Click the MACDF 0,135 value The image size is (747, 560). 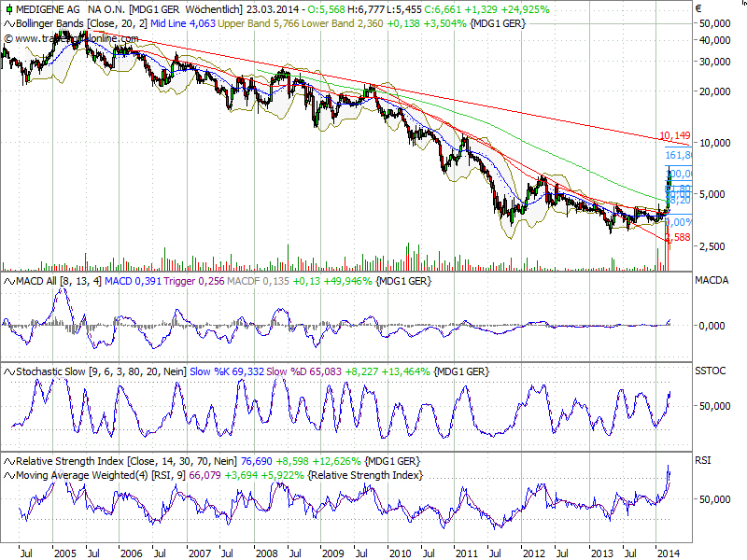[259, 282]
